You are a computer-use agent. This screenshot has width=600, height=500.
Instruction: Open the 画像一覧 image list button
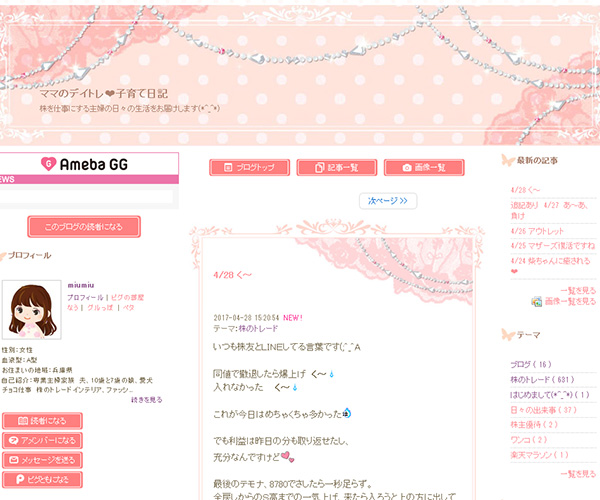point(423,168)
